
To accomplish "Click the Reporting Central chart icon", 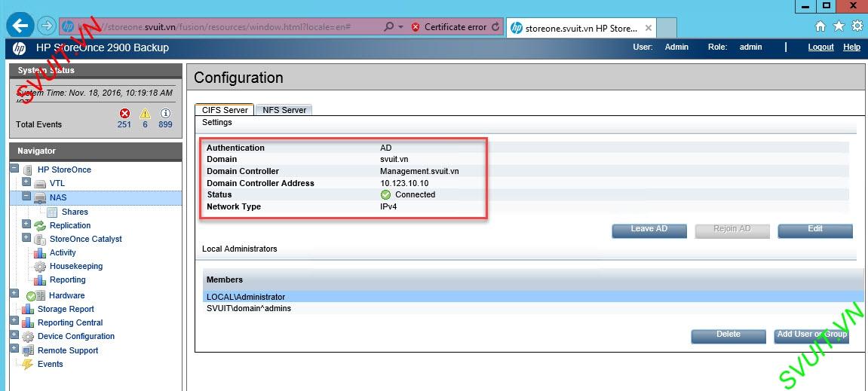I will (x=28, y=322).
